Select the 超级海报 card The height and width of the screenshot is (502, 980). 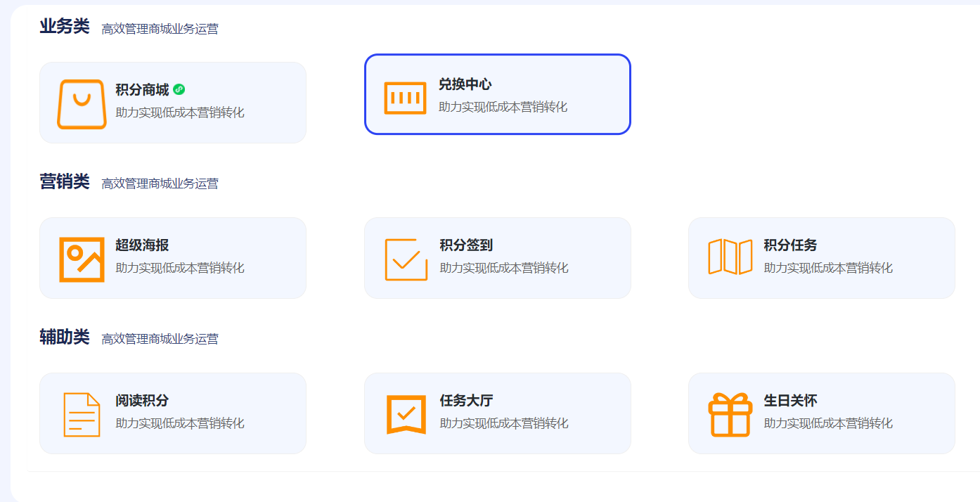point(173,257)
